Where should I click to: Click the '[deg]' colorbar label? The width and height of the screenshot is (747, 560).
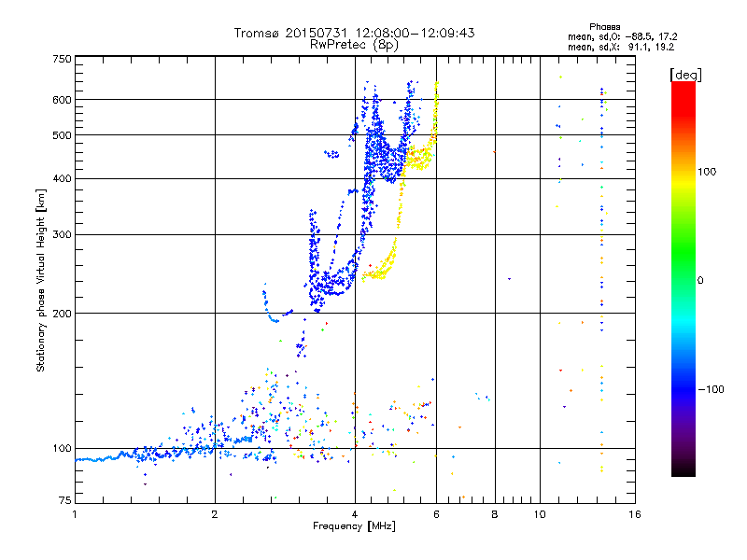[x=685, y=75]
